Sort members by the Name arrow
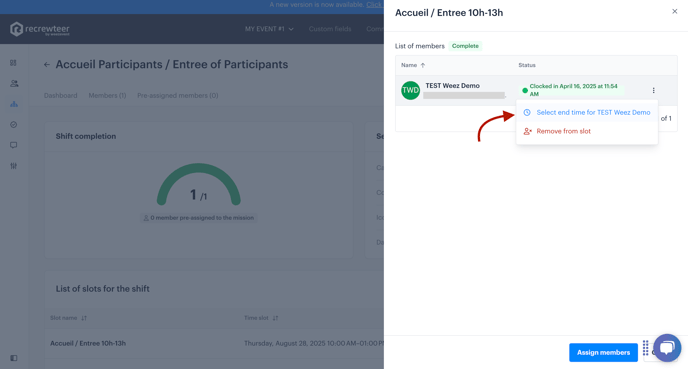 tap(423, 65)
